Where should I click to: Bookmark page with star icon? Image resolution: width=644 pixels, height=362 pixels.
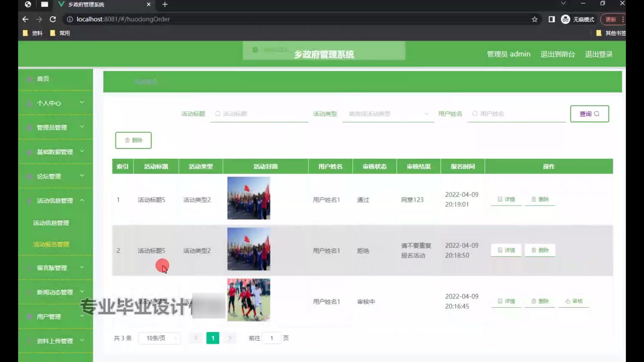pos(534,19)
